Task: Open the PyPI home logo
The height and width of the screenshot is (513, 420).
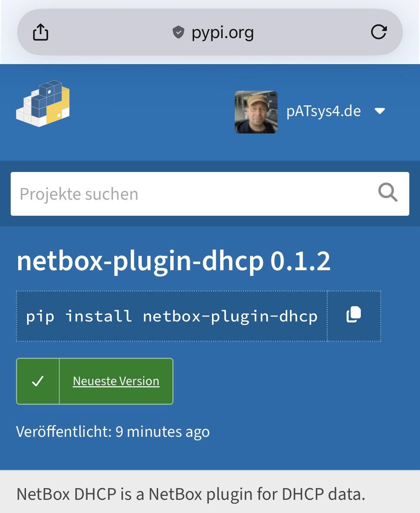Action: (43, 104)
